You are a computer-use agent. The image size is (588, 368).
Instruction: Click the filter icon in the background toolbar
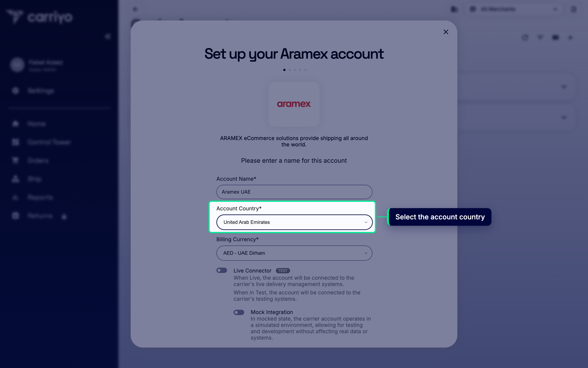click(540, 37)
